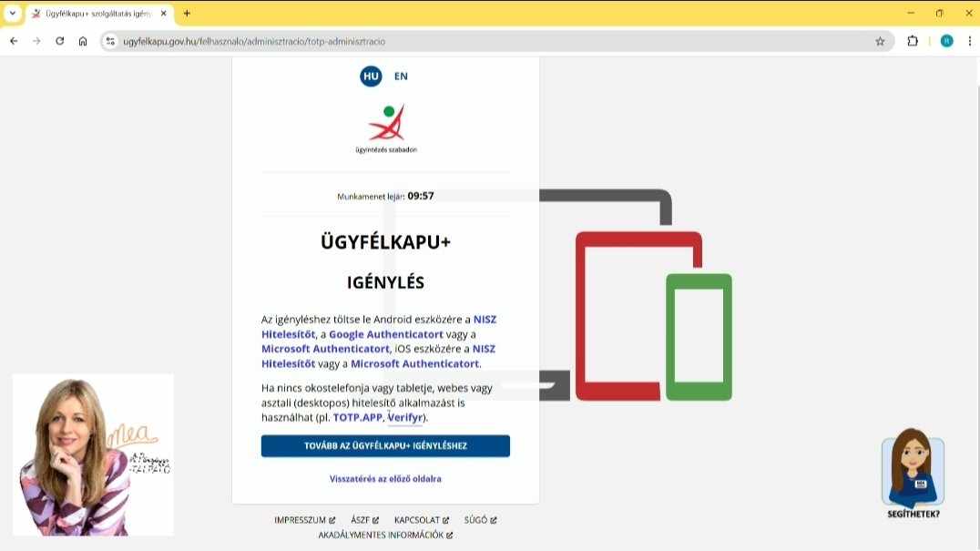
Task: Click the Ügyfélkapu+ heading text
Action: click(385, 241)
